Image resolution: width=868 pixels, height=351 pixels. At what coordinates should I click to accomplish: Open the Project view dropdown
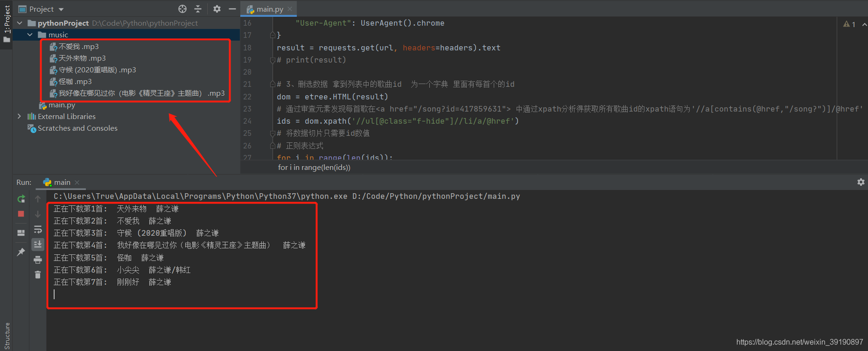pos(61,9)
